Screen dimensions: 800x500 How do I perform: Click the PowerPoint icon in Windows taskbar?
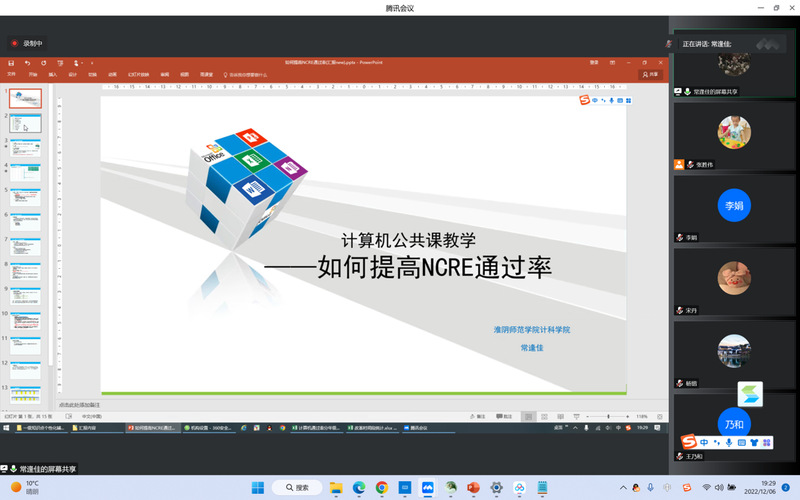click(x=474, y=488)
